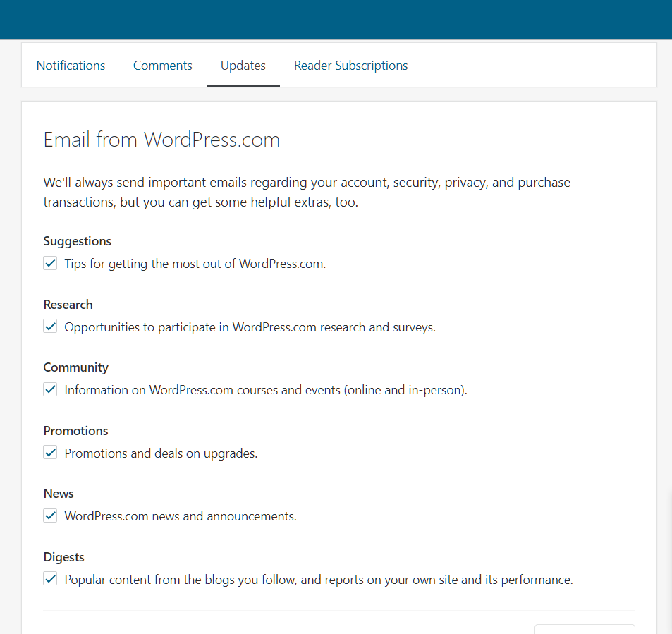
Task: Go to Reader Subscriptions tab
Action: [x=350, y=66]
